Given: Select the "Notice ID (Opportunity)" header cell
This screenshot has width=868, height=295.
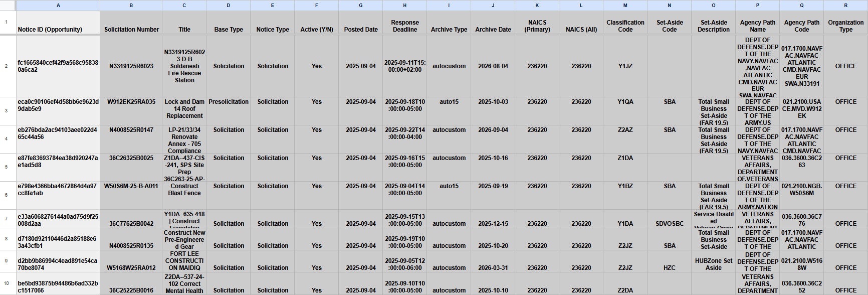Looking at the screenshot, I should [58, 23].
